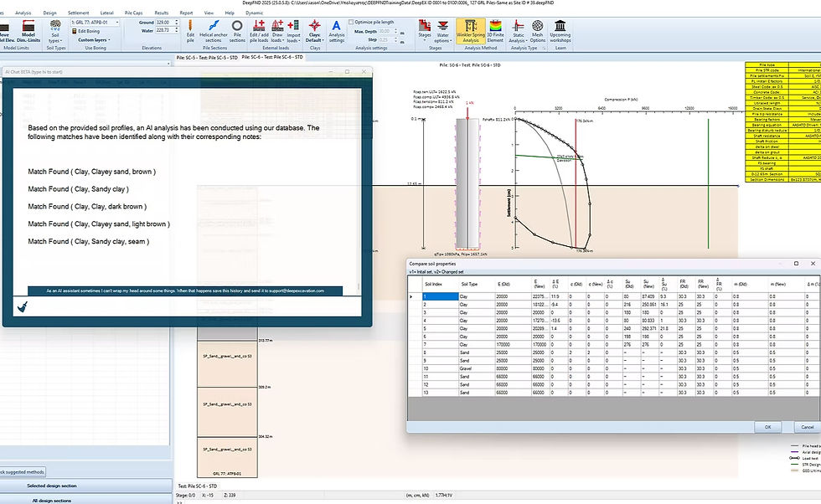
Task: Switch to the Pile Caps ribbon tab
Action: [133, 13]
